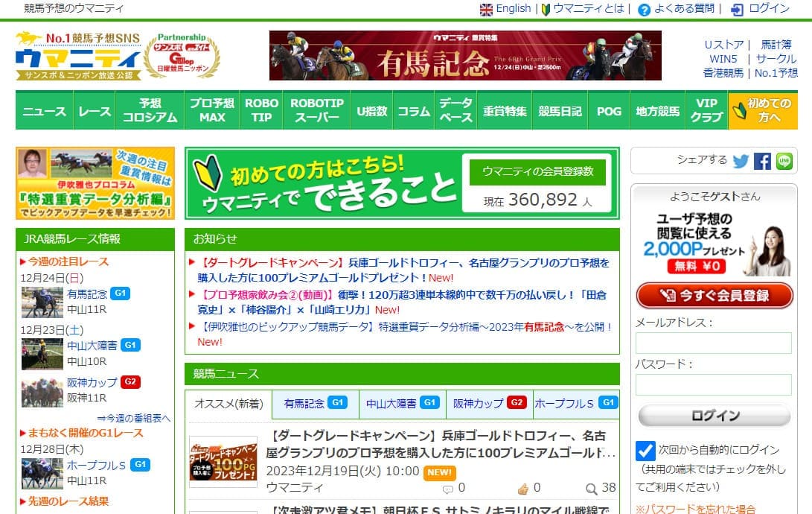812x514 pixels.
Task: Open ダートグレードキャンペーン news article headline
Action: pyautogui.click(x=441, y=444)
